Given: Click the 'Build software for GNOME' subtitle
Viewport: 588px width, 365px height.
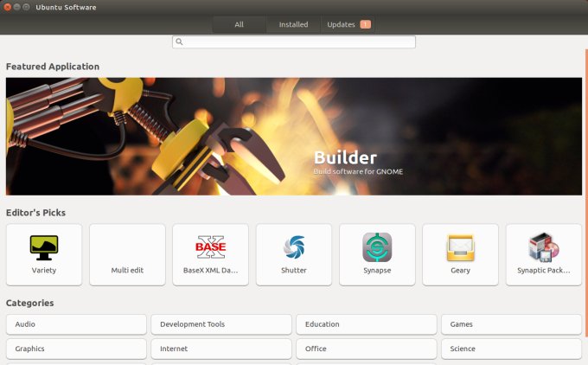Looking at the screenshot, I should (x=358, y=172).
